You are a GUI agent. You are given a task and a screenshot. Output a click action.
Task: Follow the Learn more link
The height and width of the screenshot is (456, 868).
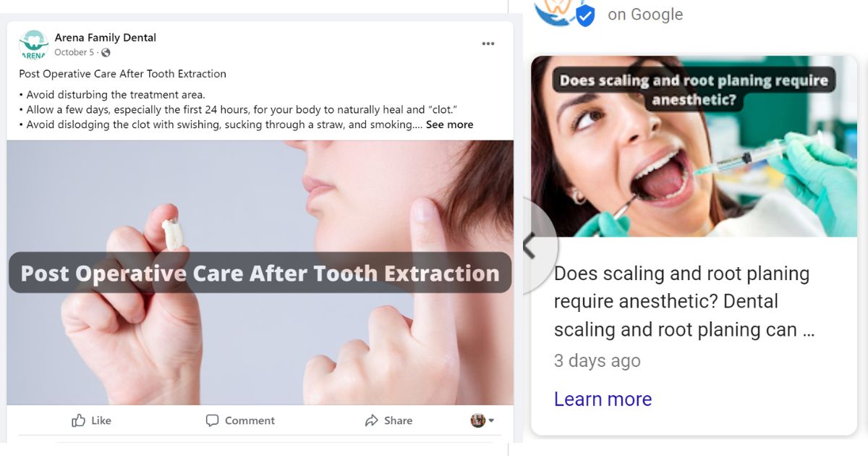[x=603, y=399]
